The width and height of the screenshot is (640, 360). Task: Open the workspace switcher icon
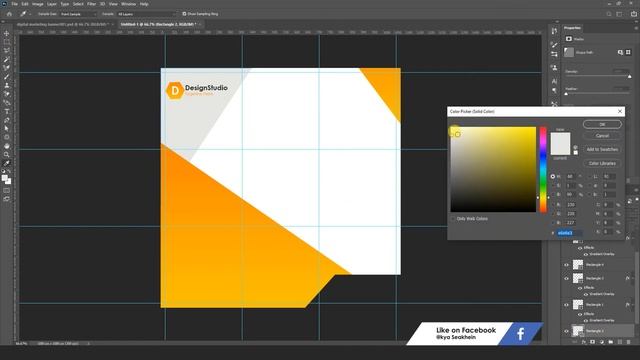(619, 14)
